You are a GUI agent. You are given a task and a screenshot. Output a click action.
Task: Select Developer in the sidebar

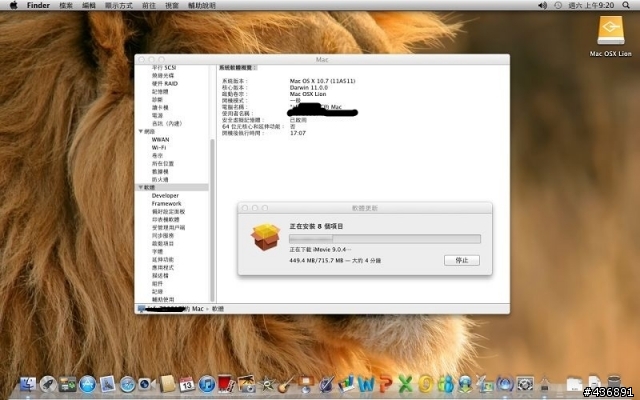(x=165, y=196)
